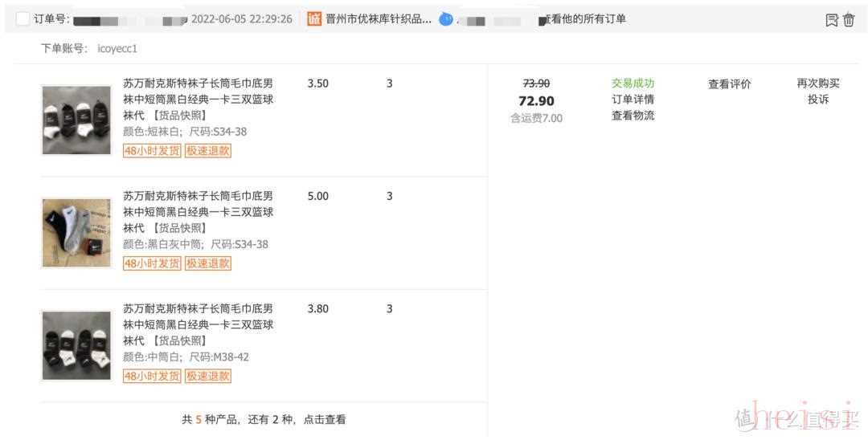Click 48小时发货 tag on 黑白灰中筒 item
Screen dimensions: 868x440
point(152,263)
